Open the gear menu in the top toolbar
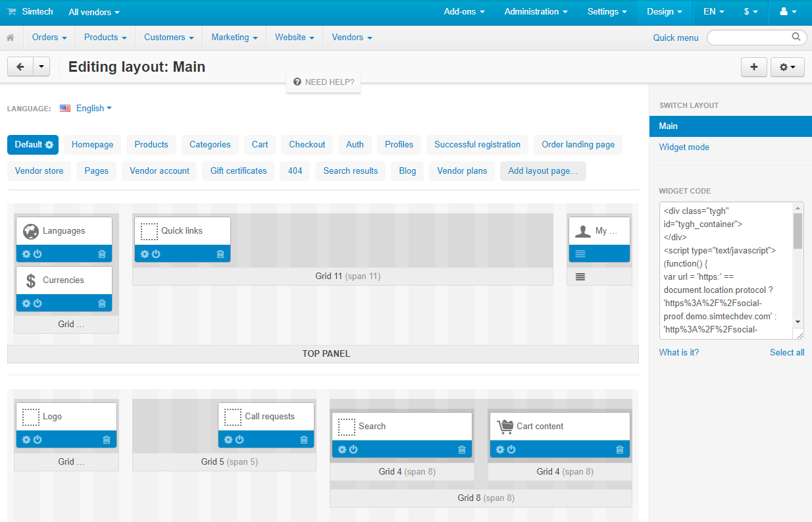812x522 pixels. pos(787,66)
